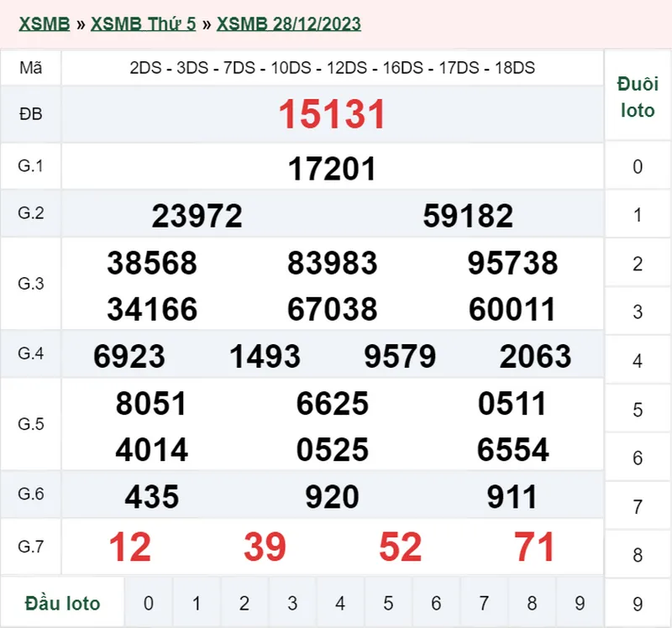Click the G.7 result number 39
Screen dimensions: 672x628
tap(265, 547)
